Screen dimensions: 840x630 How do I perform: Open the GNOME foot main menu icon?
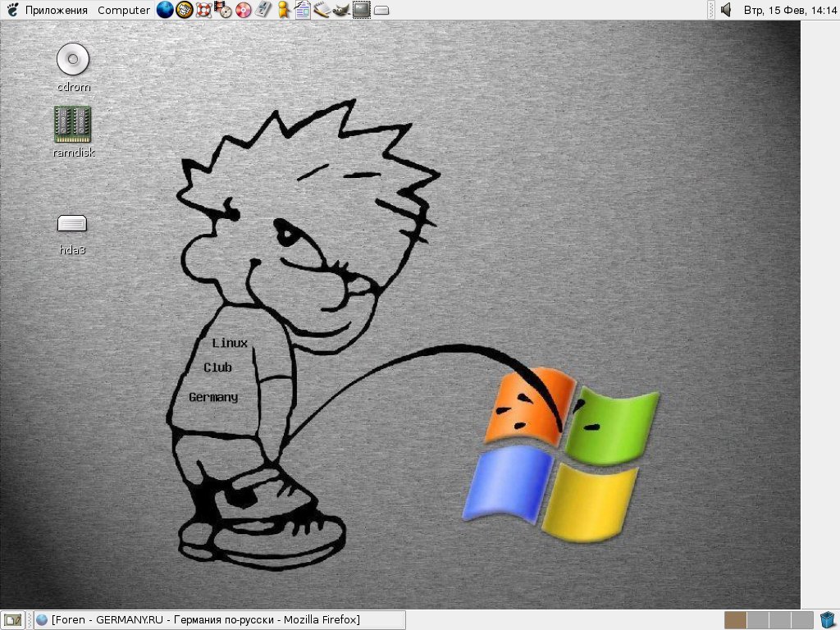(11, 10)
